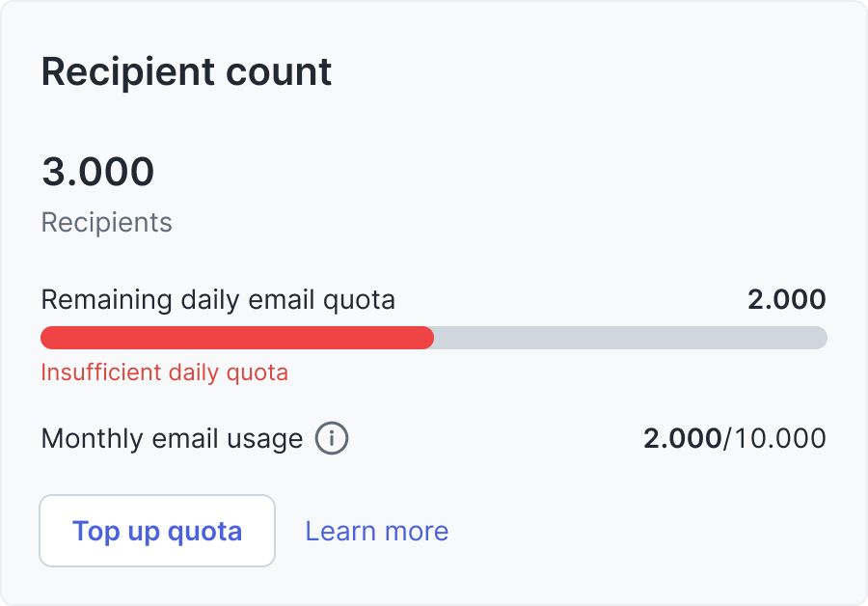Image resolution: width=868 pixels, height=606 pixels.
Task: Click the info icon beside Monthly email usage
Action: pyautogui.click(x=332, y=439)
